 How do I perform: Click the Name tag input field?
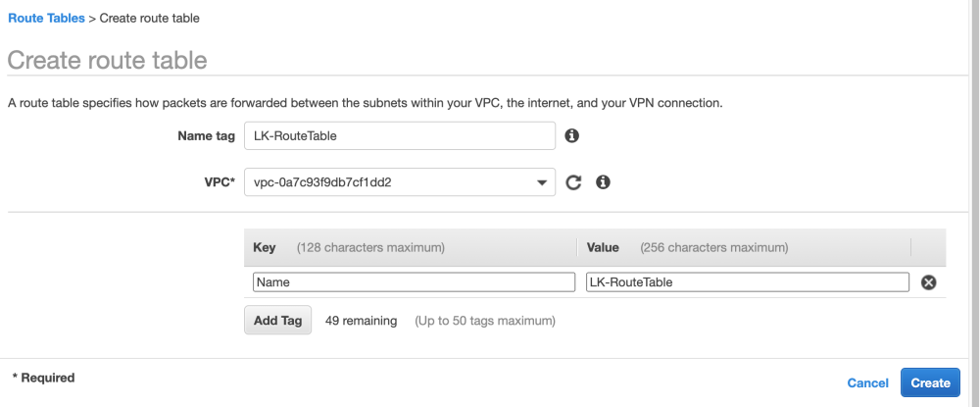pyautogui.click(x=399, y=135)
